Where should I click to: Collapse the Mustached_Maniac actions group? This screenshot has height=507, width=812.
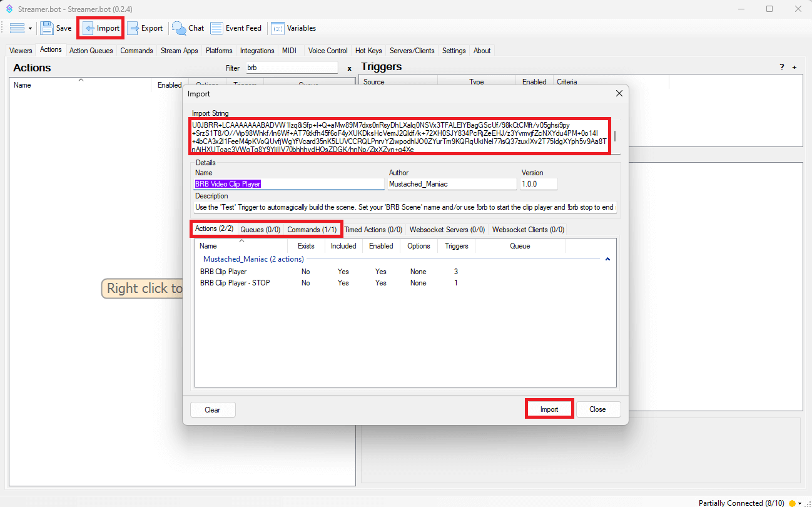(x=607, y=259)
